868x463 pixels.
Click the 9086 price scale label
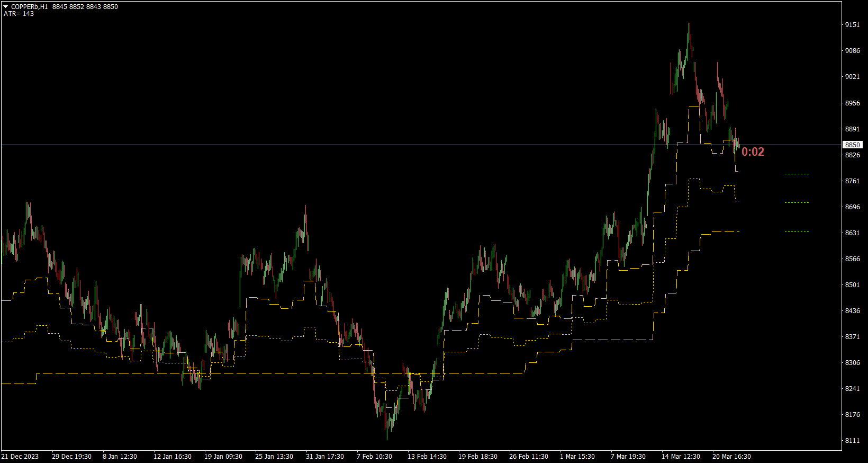pos(852,51)
